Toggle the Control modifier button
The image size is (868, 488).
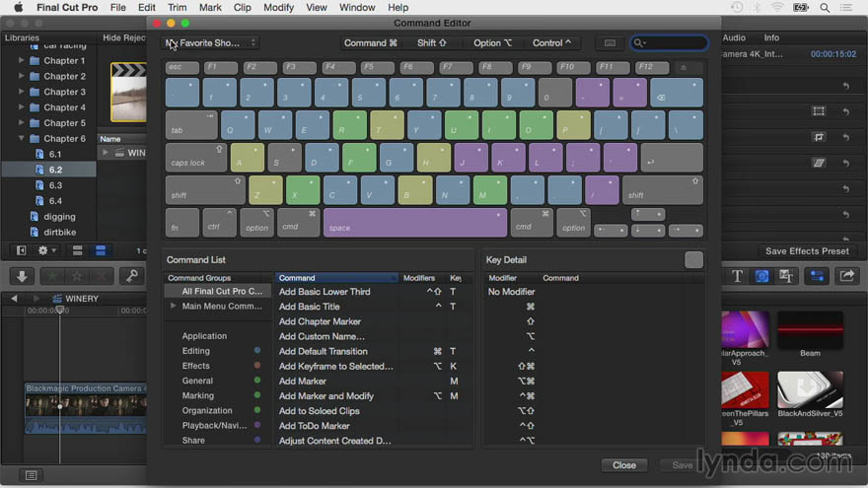551,42
